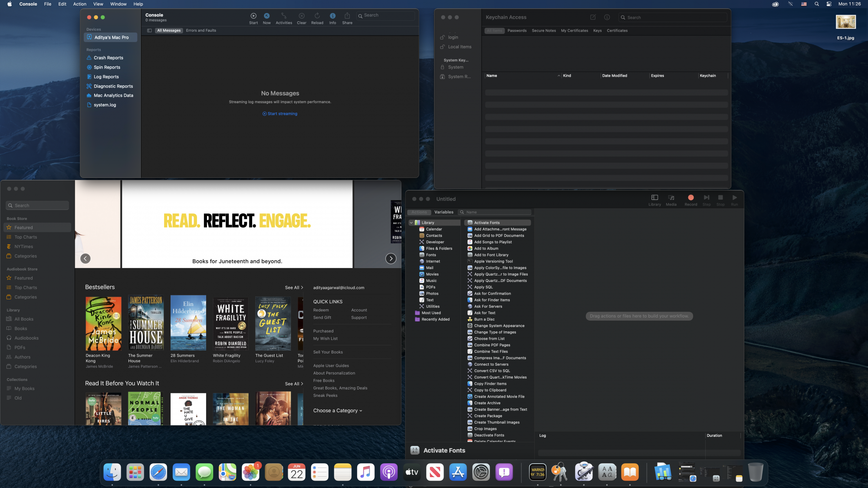Click the Start streaming link
Viewport: 868px width, 488px height.
click(x=280, y=114)
